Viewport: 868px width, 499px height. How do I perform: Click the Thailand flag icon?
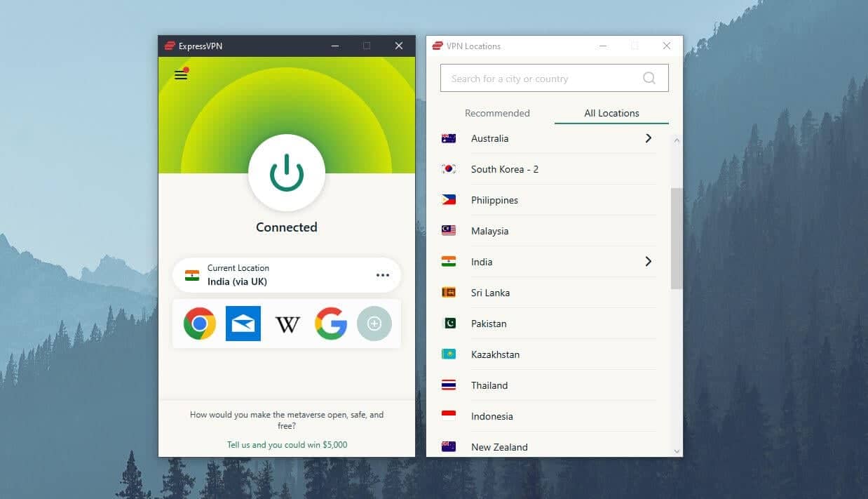[x=449, y=385]
